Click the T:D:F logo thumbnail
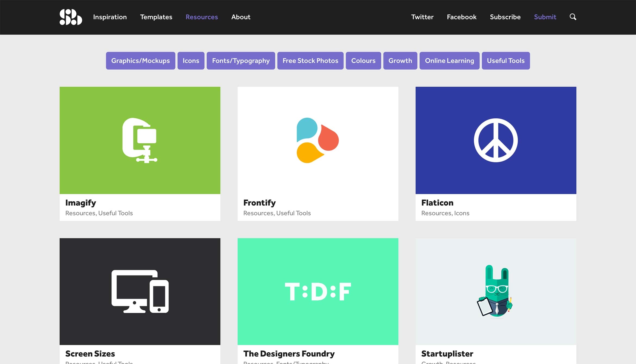636x364 pixels. 317,291
